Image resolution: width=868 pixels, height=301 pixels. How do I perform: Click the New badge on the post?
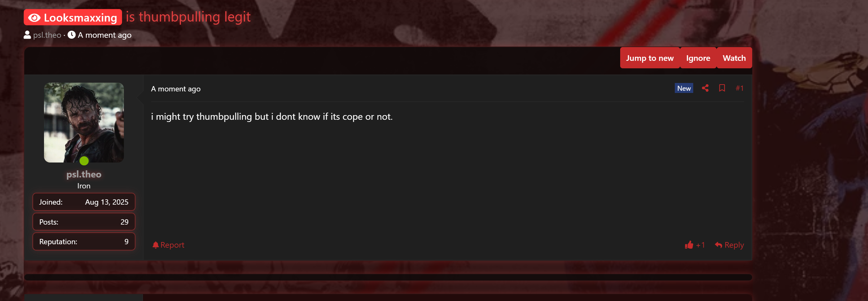tap(684, 88)
